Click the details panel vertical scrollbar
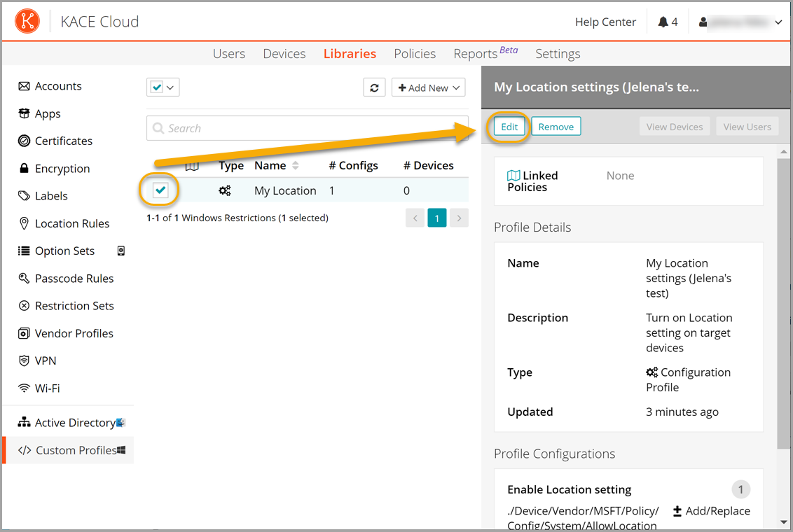The height and width of the screenshot is (532, 793). (x=783, y=301)
